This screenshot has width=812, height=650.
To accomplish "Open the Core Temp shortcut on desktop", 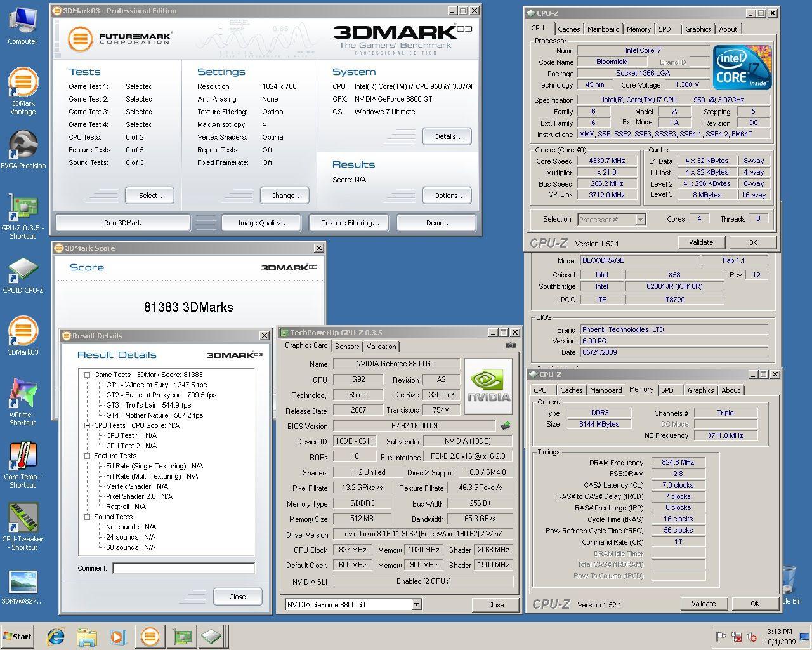I will pyautogui.click(x=23, y=465).
